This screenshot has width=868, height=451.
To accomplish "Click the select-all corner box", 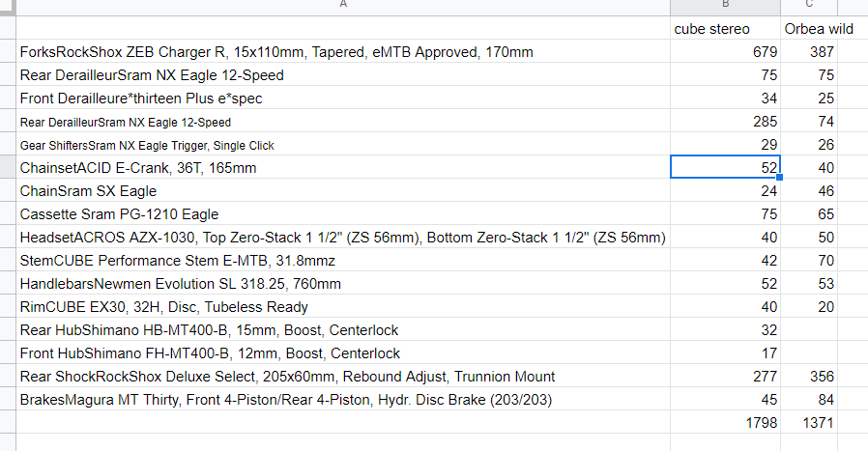I will [x=8, y=7].
